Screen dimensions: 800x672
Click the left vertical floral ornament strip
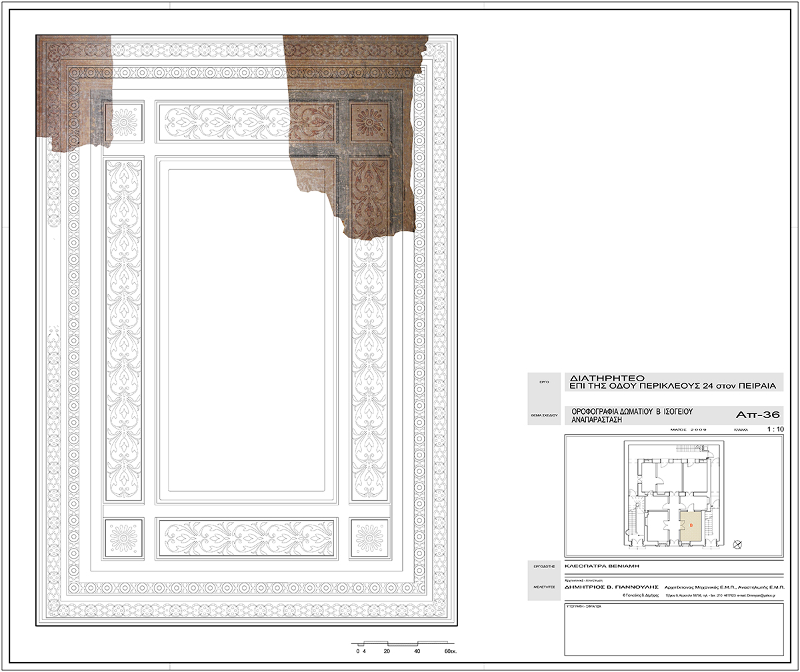pyautogui.click(x=124, y=330)
